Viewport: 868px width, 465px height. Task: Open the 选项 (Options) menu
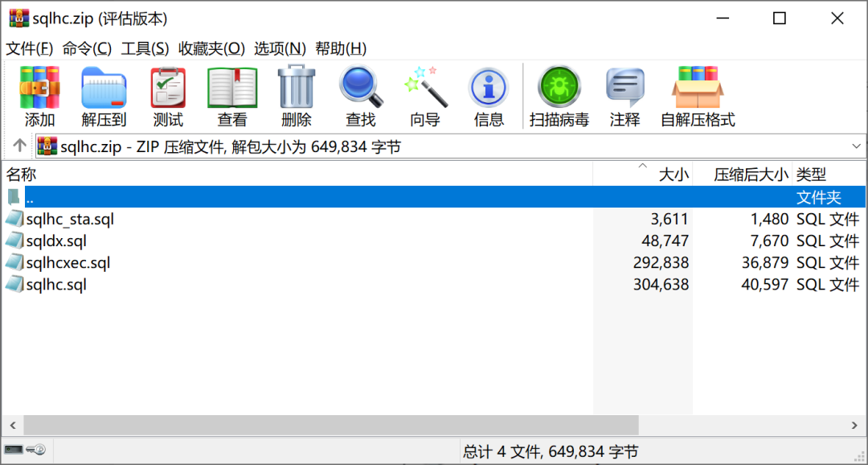click(x=280, y=48)
